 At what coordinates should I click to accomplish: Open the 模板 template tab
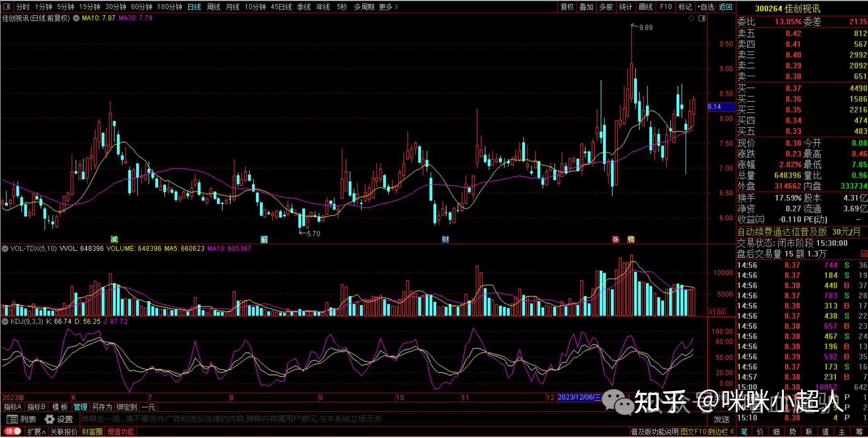[x=60, y=407]
